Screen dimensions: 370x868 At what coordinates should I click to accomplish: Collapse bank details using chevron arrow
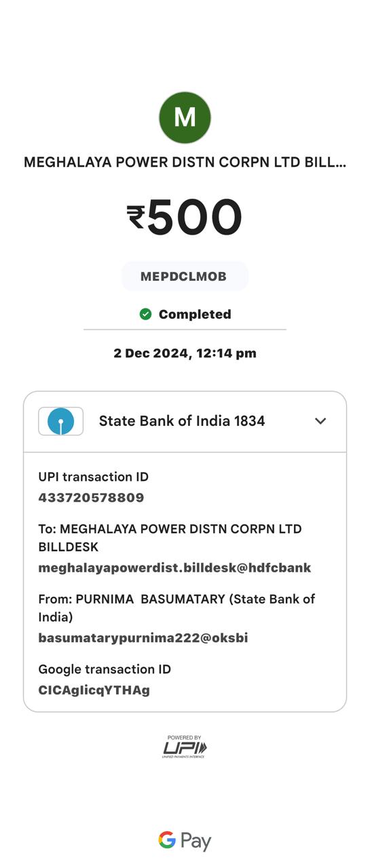[320, 421]
